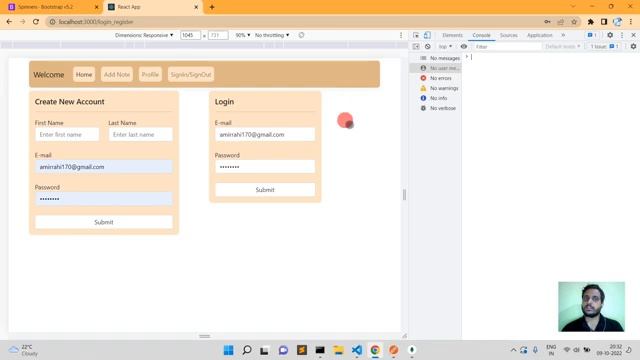Open device toolbar more options menu
The image size is (640, 360).
(401, 35)
